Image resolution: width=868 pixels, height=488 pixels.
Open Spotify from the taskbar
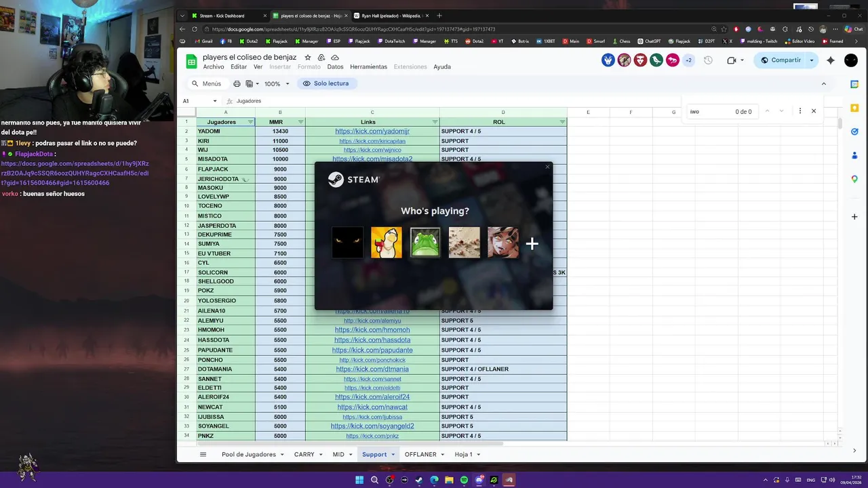(464, 480)
